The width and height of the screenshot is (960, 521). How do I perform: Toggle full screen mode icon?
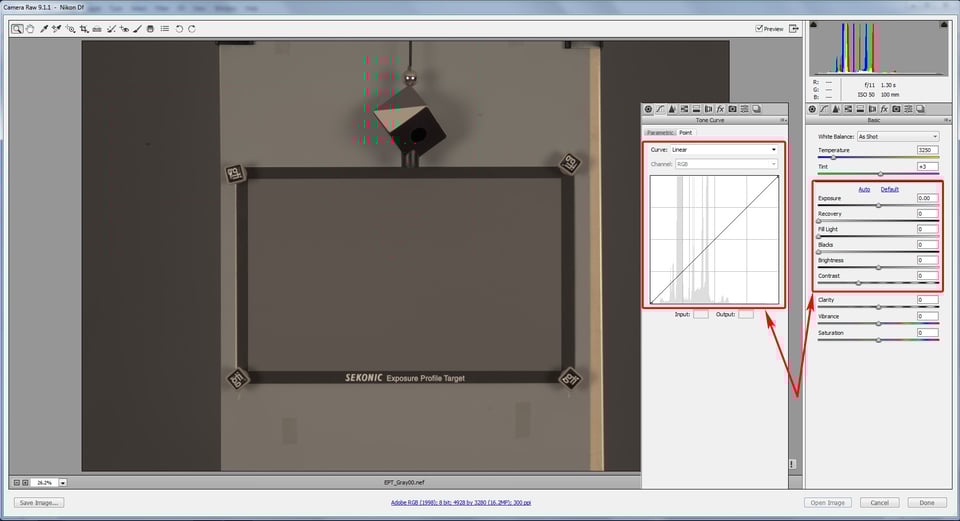793,28
